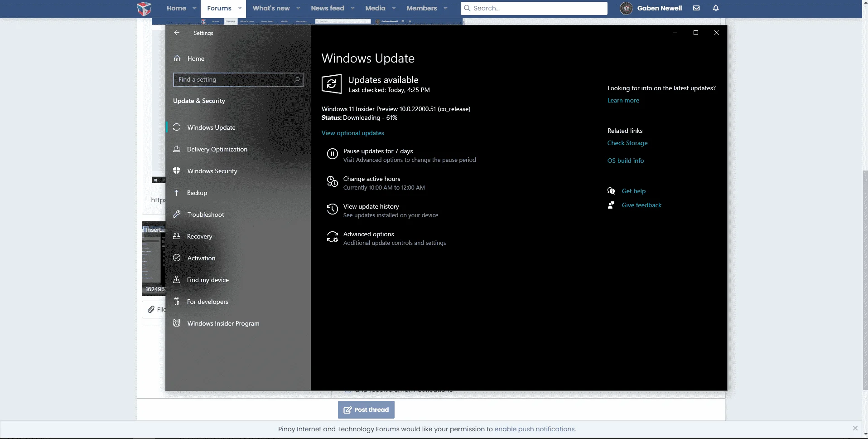
Task: Expand the Forums nav dropdown arrow
Action: (240, 8)
